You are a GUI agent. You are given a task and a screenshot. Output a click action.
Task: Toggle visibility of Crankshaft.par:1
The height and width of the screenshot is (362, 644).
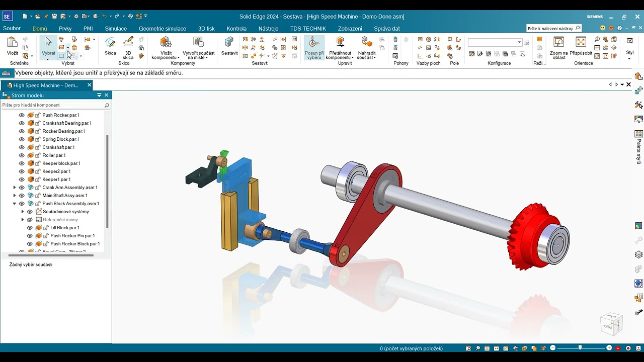(x=22, y=147)
